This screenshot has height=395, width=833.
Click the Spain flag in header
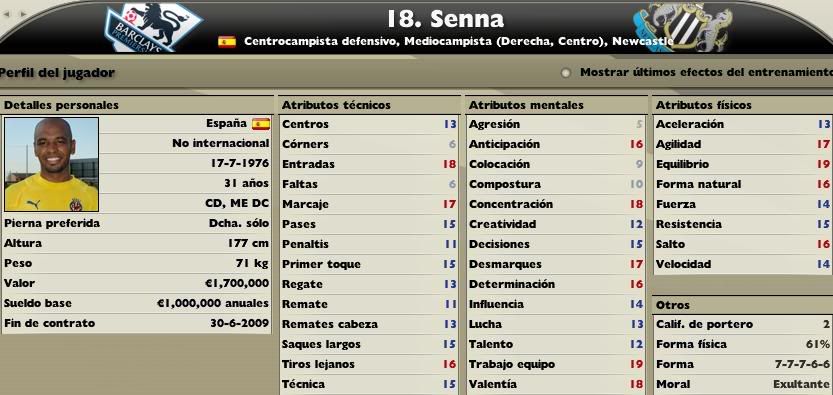coord(227,42)
